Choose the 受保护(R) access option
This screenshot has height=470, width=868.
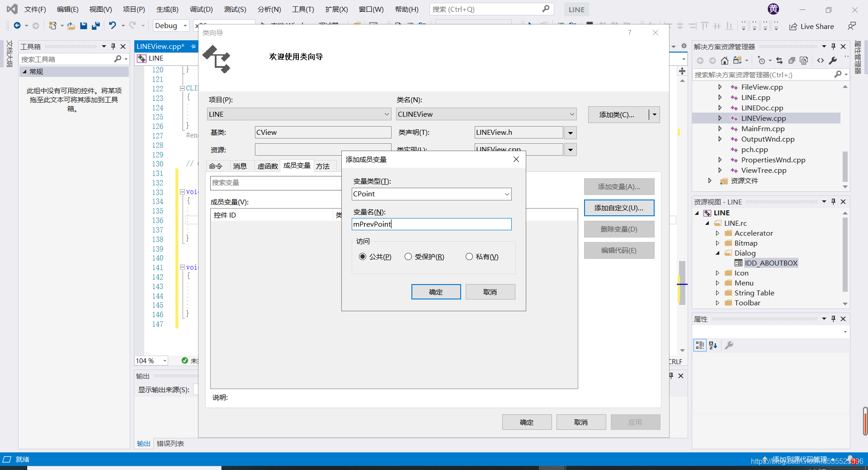[408, 256]
